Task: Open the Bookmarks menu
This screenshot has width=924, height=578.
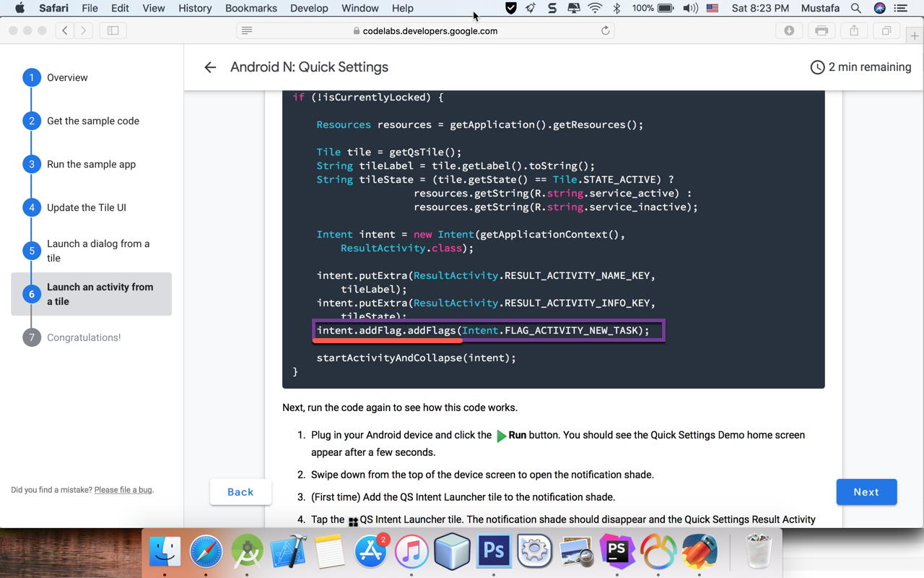Action: 250,8
